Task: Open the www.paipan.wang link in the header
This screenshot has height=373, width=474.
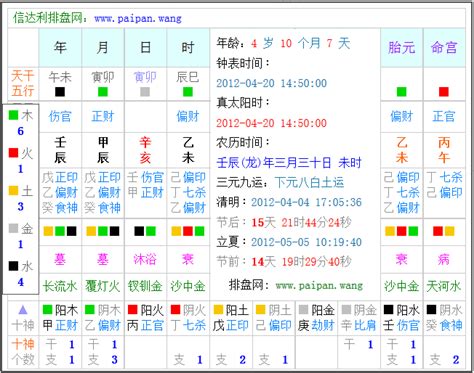Action: tap(138, 18)
